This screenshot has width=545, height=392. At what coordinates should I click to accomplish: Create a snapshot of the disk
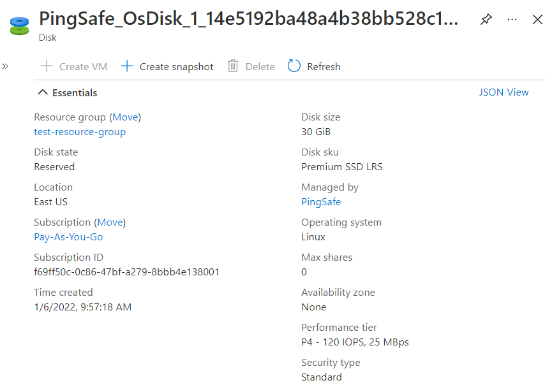(x=168, y=66)
